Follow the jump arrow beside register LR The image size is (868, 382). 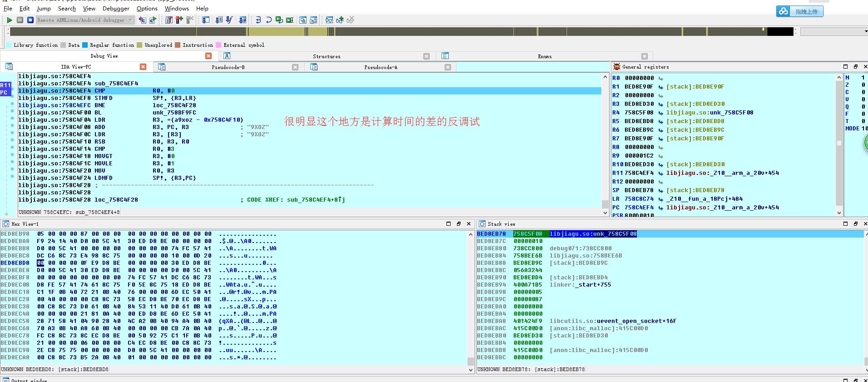coord(661,199)
